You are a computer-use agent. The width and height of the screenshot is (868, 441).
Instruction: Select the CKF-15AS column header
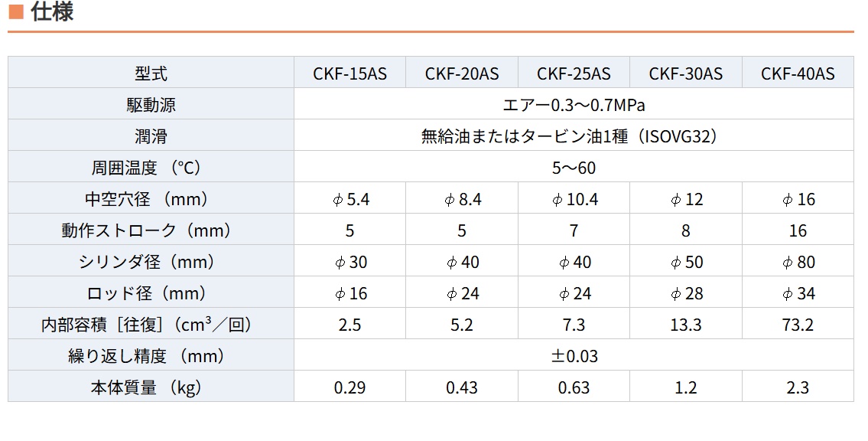pos(349,73)
